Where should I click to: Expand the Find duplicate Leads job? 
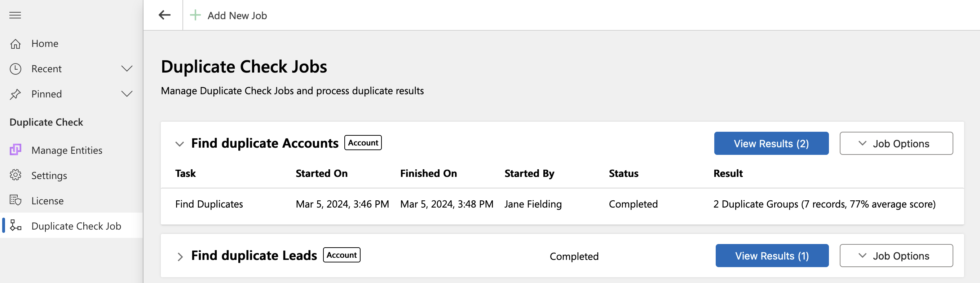pos(180,256)
